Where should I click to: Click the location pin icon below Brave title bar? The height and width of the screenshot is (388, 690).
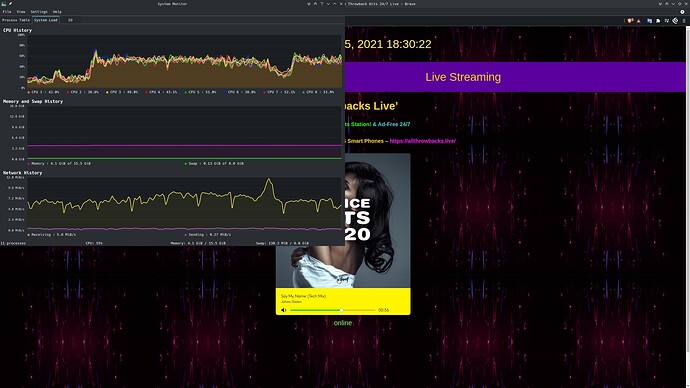point(683,12)
